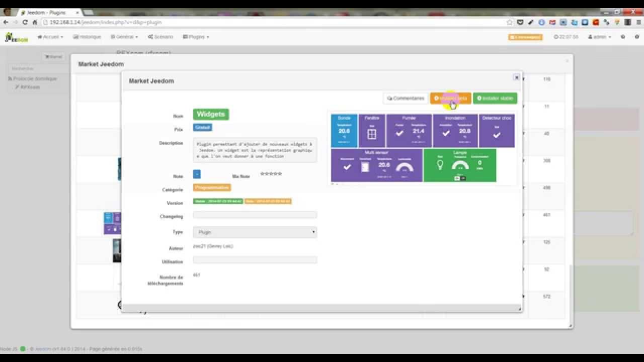
Task: Open the Plugins menu
Action: [196, 37]
